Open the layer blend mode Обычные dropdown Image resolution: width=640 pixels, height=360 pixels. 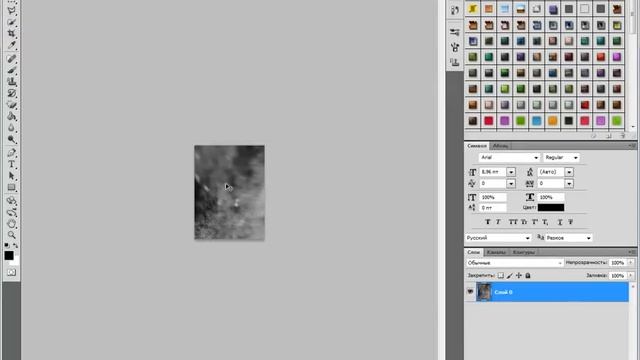click(x=515, y=263)
